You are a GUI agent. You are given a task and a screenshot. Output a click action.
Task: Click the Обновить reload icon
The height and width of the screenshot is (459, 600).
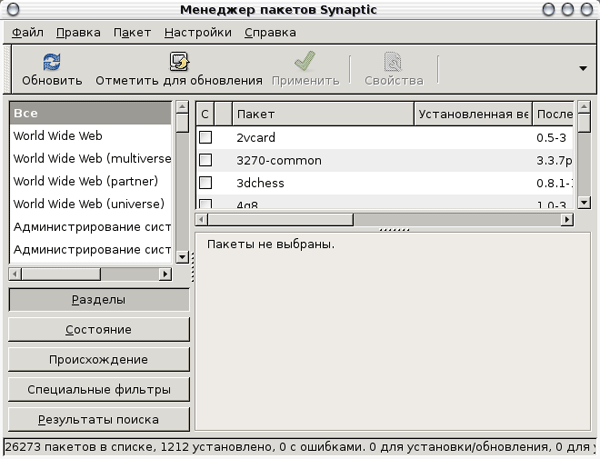point(52,62)
